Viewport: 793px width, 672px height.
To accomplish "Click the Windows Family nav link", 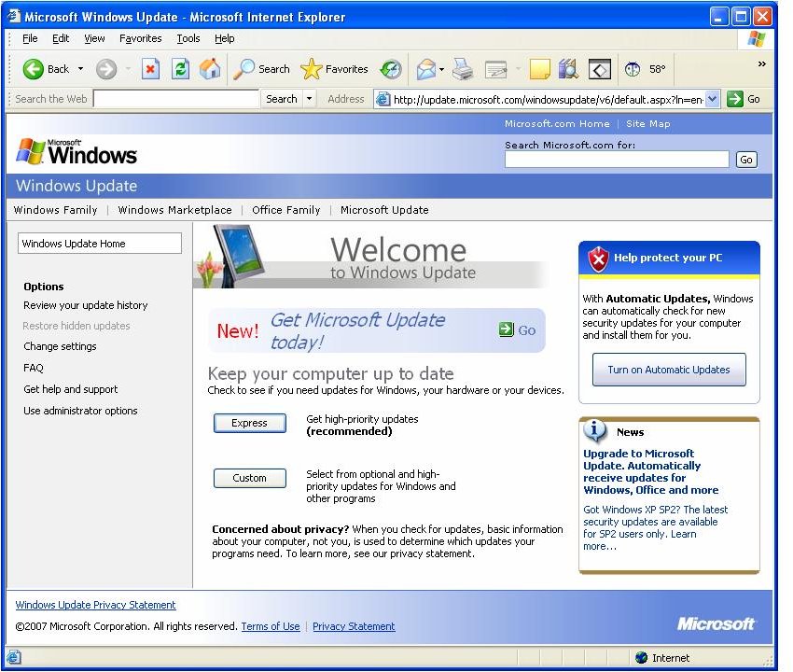I will (x=56, y=210).
